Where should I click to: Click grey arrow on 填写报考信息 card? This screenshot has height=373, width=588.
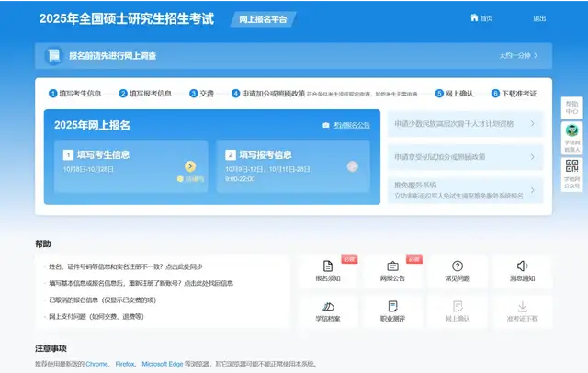coord(352,166)
